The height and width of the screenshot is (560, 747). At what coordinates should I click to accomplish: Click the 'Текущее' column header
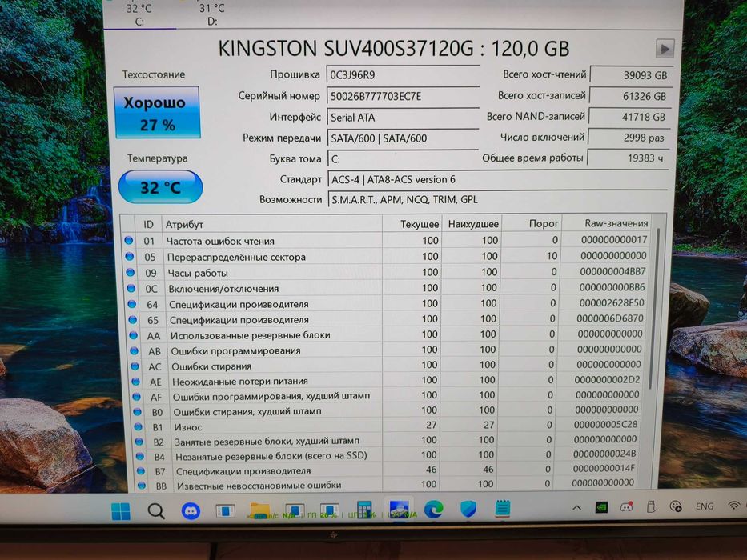tap(412, 224)
